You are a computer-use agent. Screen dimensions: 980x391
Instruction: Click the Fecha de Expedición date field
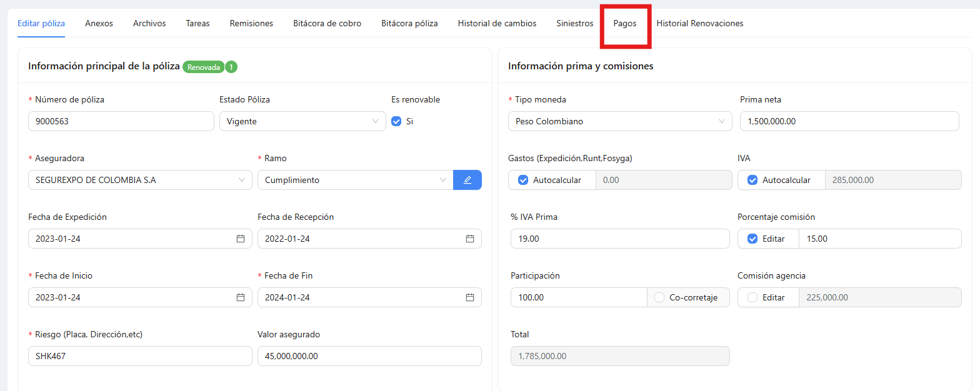[x=140, y=239]
